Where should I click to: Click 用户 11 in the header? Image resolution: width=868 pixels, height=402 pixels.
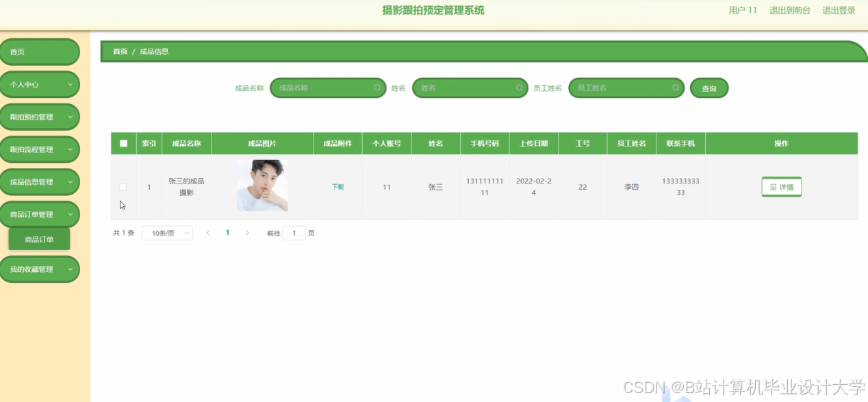pyautogui.click(x=743, y=10)
